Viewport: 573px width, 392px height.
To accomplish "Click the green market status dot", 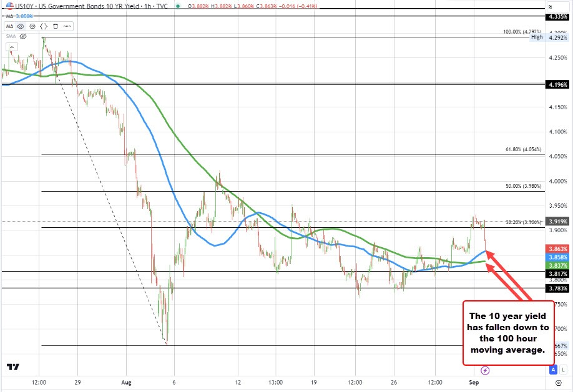I will click(x=178, y=6).
